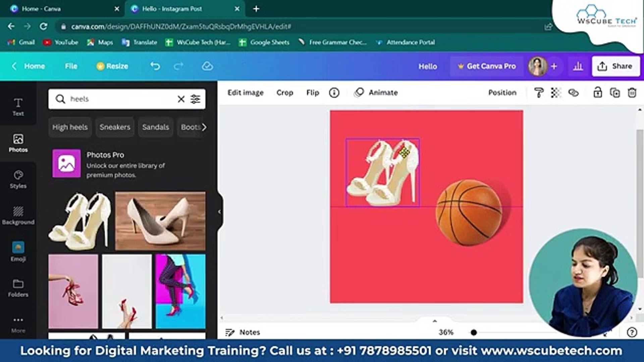Image resolution: width=644 pixels, height=362 pixels.
Task: Click Get Canva Pro
Action: click(x=486, y=66)
